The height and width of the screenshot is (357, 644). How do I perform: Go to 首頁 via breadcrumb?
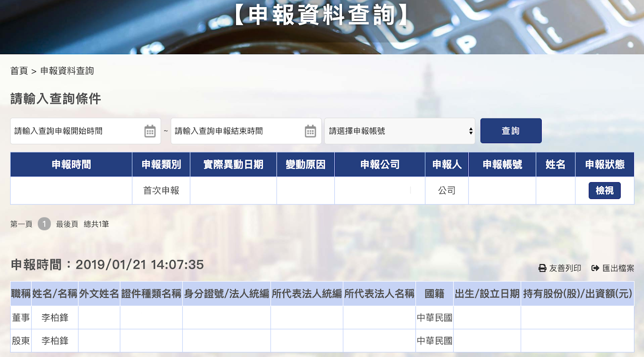point(19,71)
